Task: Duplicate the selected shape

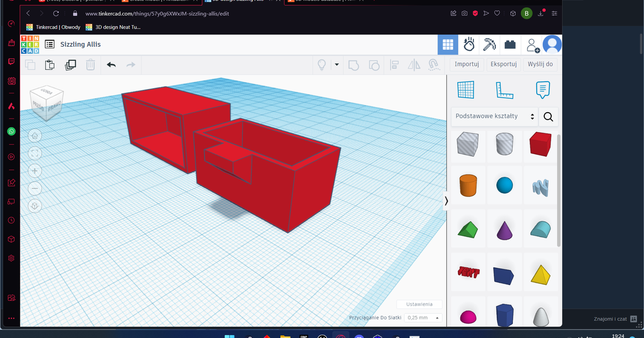Action: pyautogui.click(x=70, y=64)
